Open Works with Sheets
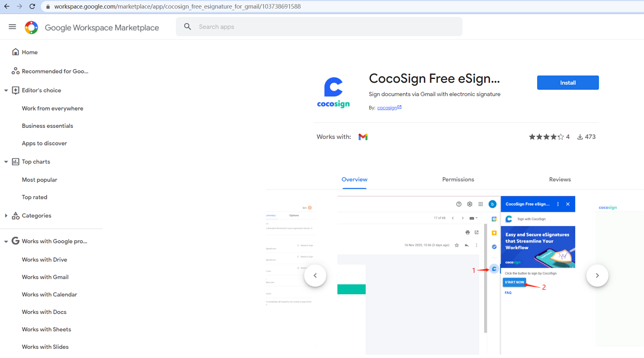 coord(46,329)
